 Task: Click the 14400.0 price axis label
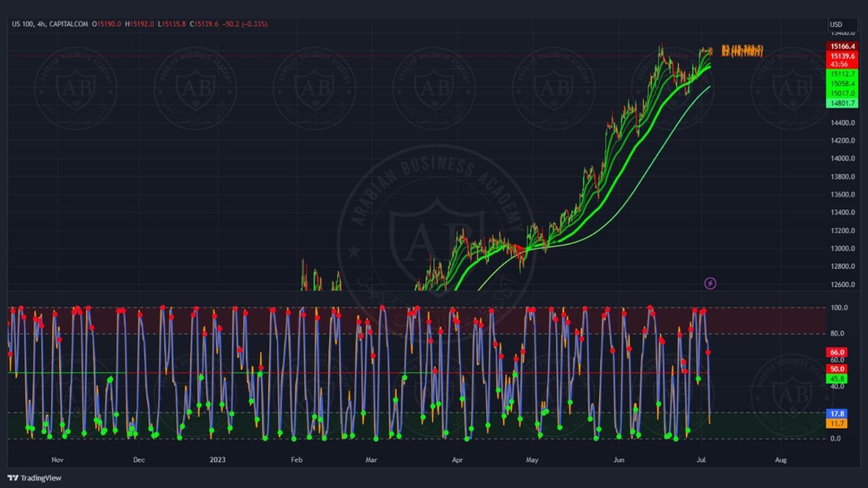point(843,123)
